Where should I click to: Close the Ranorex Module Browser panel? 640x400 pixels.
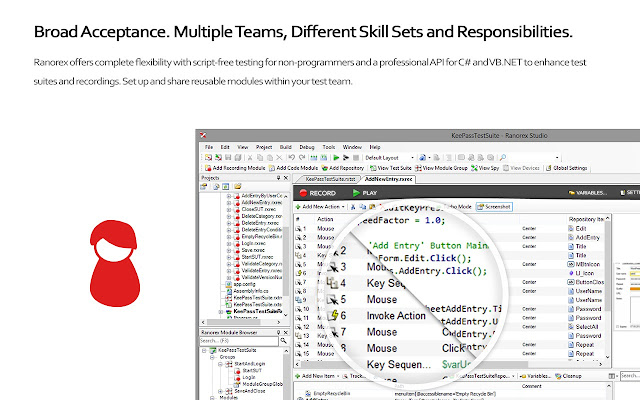[286, 333]
